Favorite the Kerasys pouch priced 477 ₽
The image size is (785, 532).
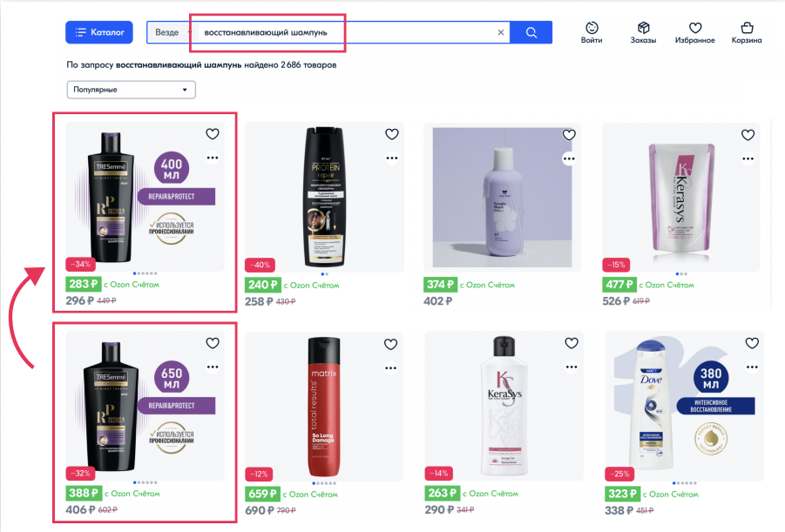(748, 135)
